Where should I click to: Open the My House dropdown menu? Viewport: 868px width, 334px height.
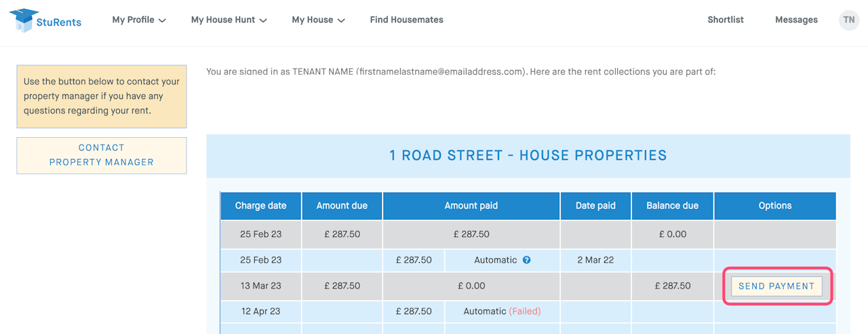pyautogui.click(x=318, y=20)
